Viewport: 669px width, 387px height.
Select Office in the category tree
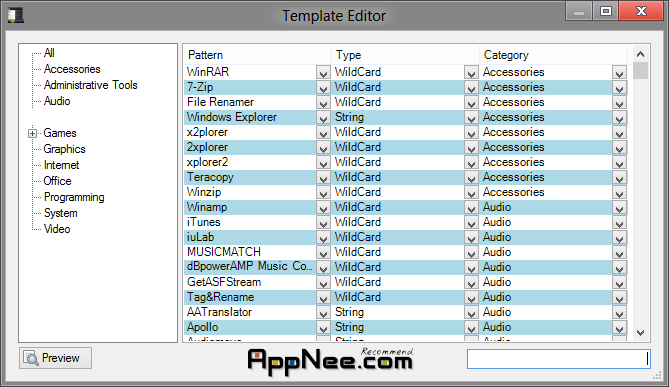click(x=57, y=181)
